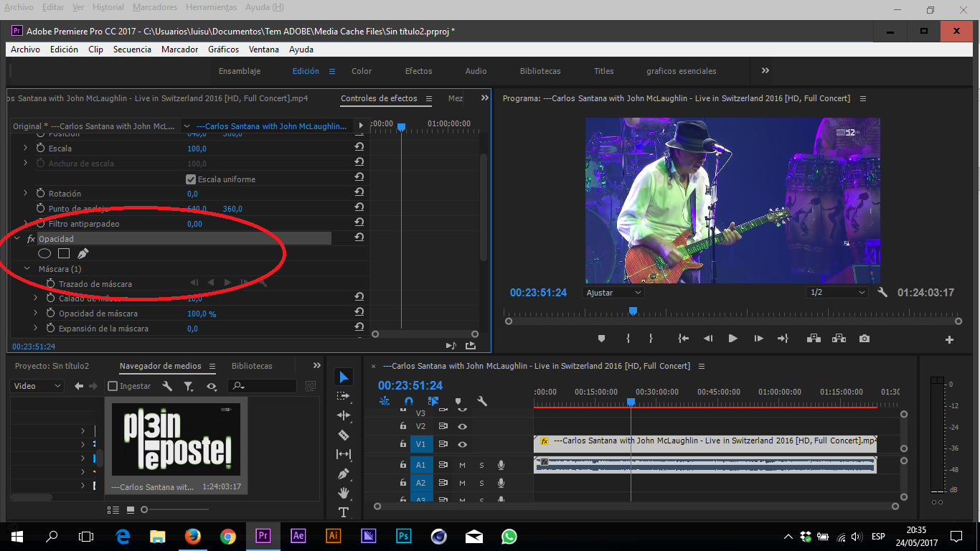The width and height of the screenshot is (980, 551).
Task: Select the Type text tool
Action: coord(344,512)
